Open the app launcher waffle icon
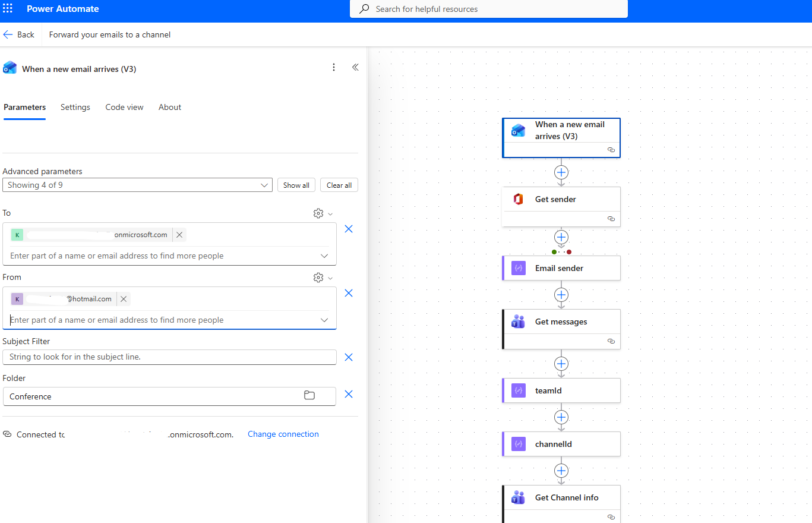812x523 pixels. pyautogui.click(x=8, y=9)
